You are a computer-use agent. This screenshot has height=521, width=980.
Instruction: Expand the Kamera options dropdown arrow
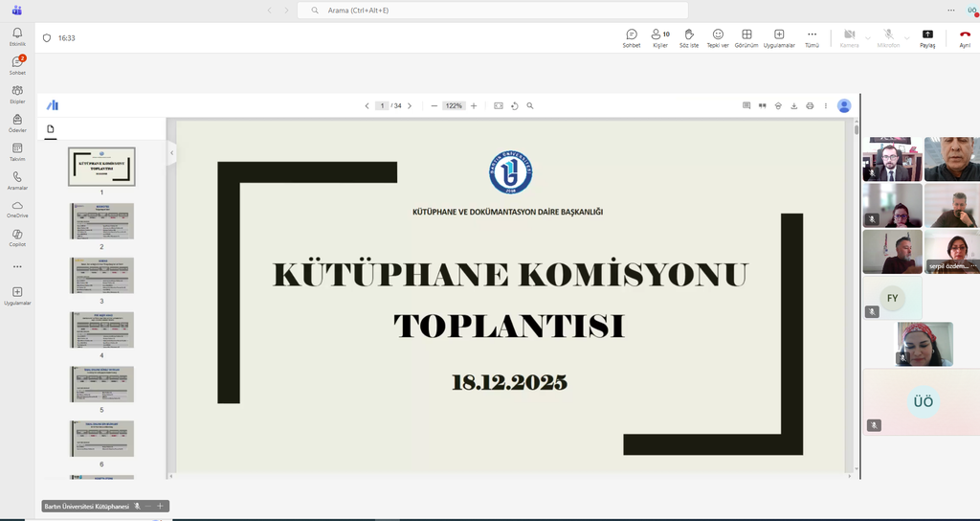pos(868,37)
